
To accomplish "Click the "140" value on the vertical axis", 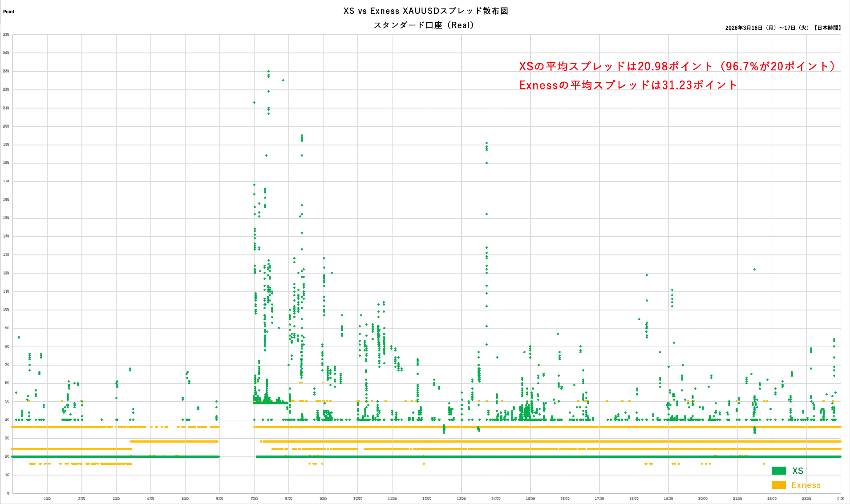I will point(6,236).
